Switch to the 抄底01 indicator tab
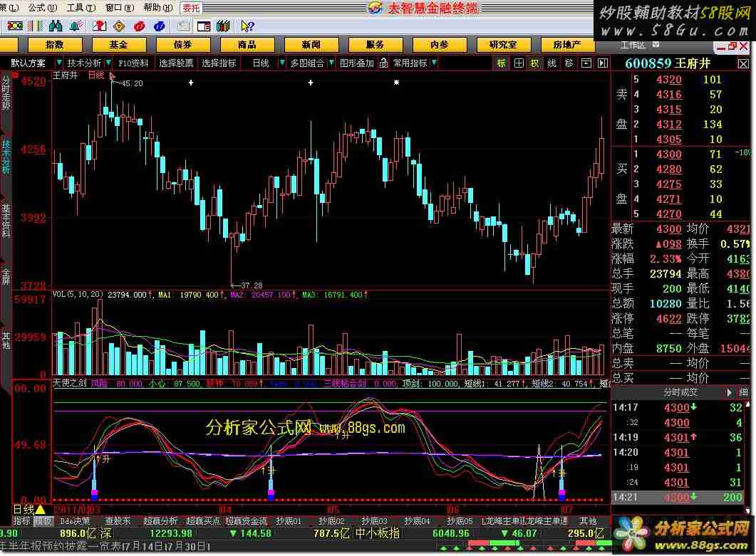 pyautogui.click(x=289, y=521)
